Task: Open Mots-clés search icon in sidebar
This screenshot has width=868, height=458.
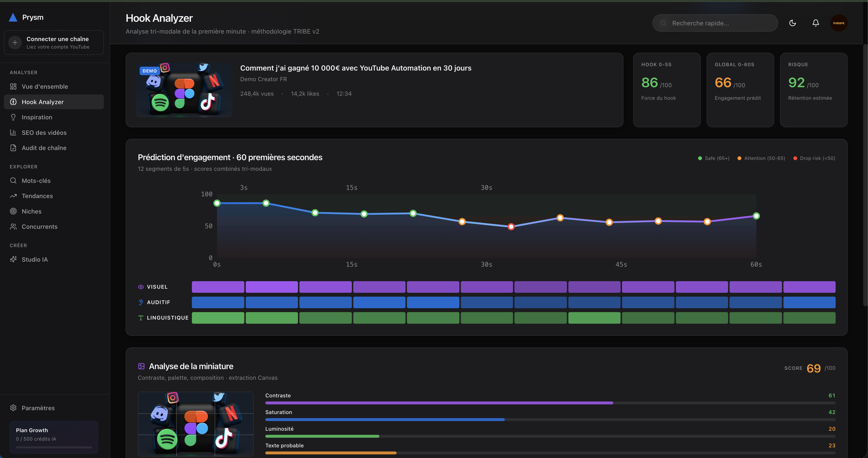Action: (x=14, y=180)
